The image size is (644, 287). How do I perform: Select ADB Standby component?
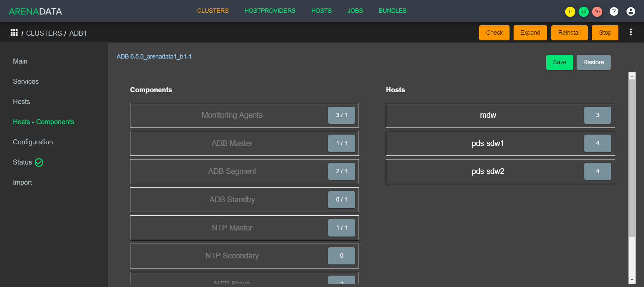pyautogui.click(x=232, y=200)
